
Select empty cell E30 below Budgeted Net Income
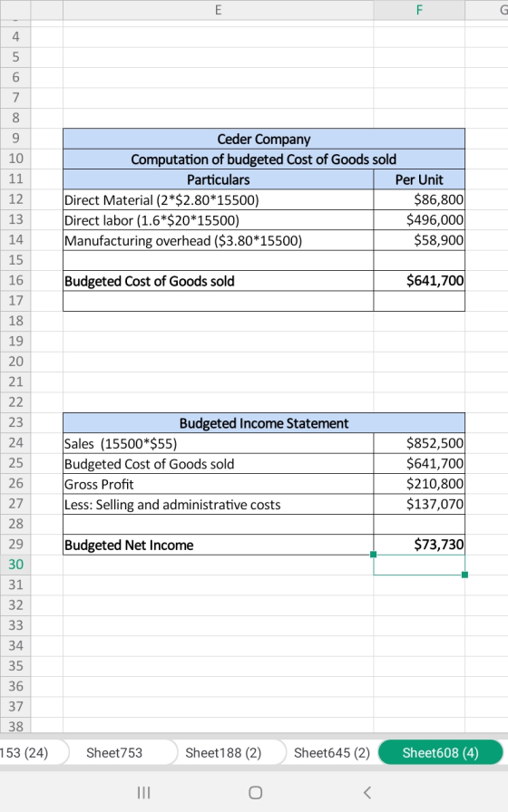pyautogui.click(x=219, y=565)
